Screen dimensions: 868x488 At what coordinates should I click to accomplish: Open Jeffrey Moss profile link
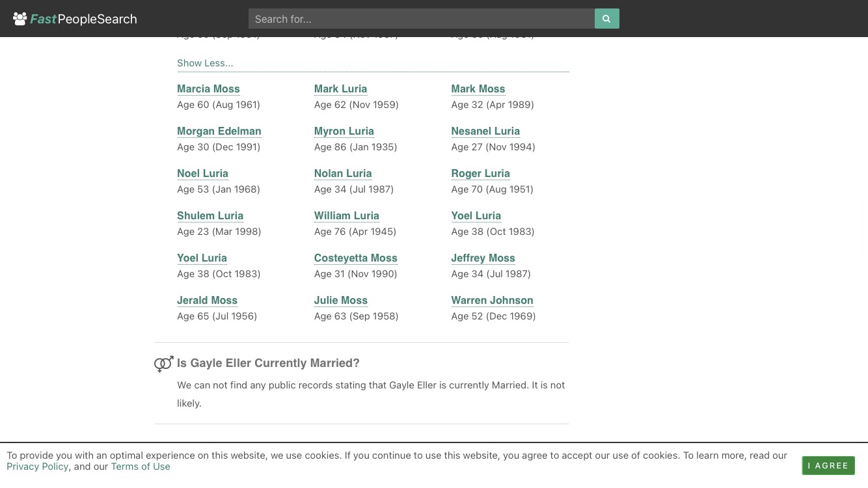tap(483, 258)
